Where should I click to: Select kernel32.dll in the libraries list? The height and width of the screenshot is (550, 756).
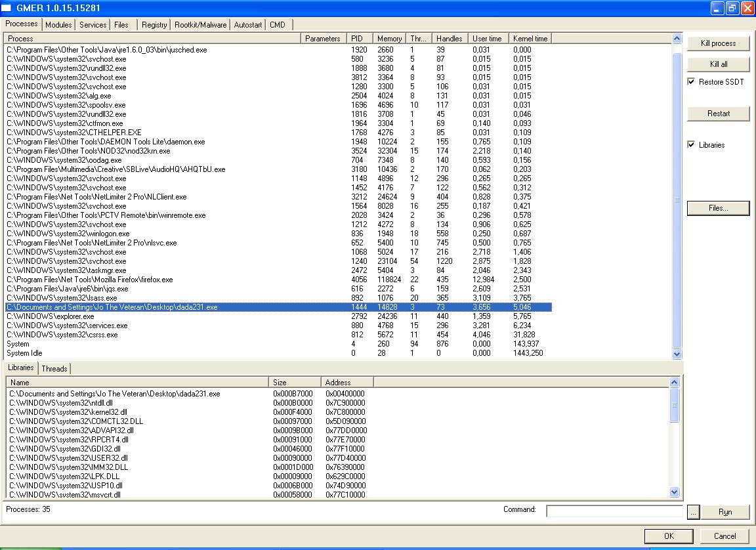click(190, 412)
